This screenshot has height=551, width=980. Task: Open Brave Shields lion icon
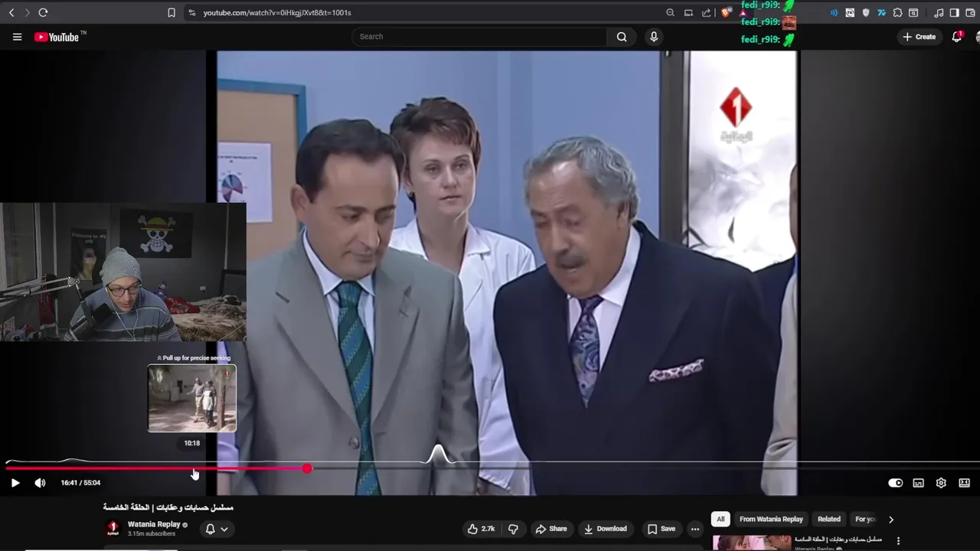coord(727,12)
